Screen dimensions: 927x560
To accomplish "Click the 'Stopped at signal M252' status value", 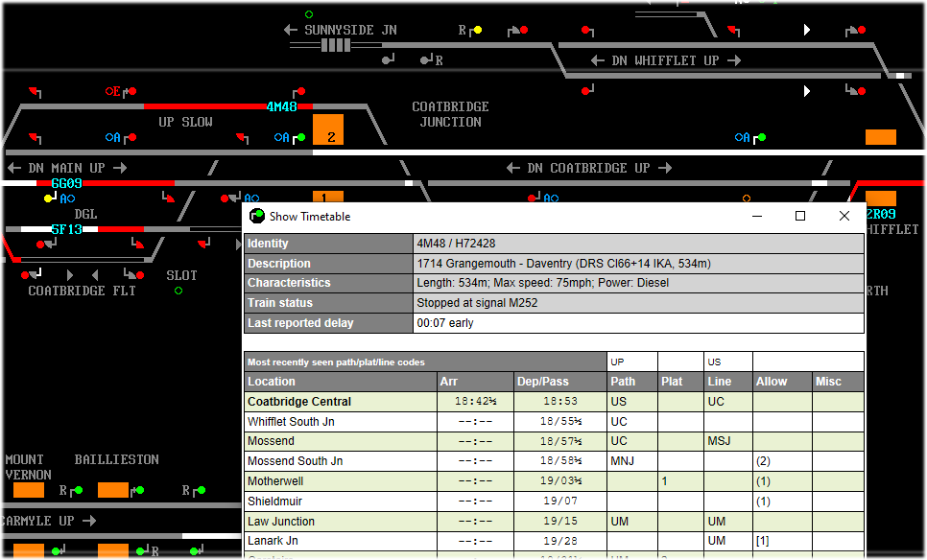I will coord(638,303).
